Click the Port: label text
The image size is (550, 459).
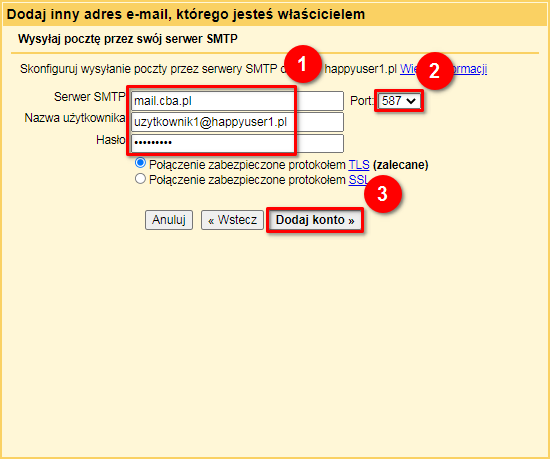362,101
